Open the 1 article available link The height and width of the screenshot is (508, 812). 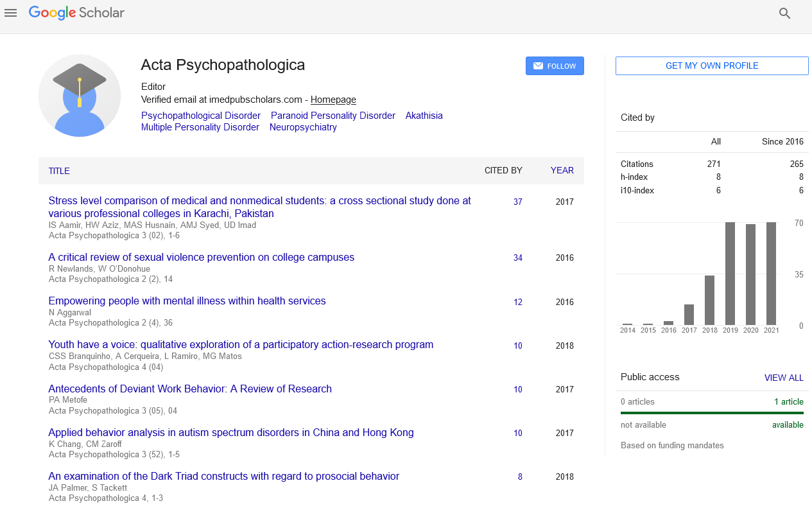tap(788, 402)
